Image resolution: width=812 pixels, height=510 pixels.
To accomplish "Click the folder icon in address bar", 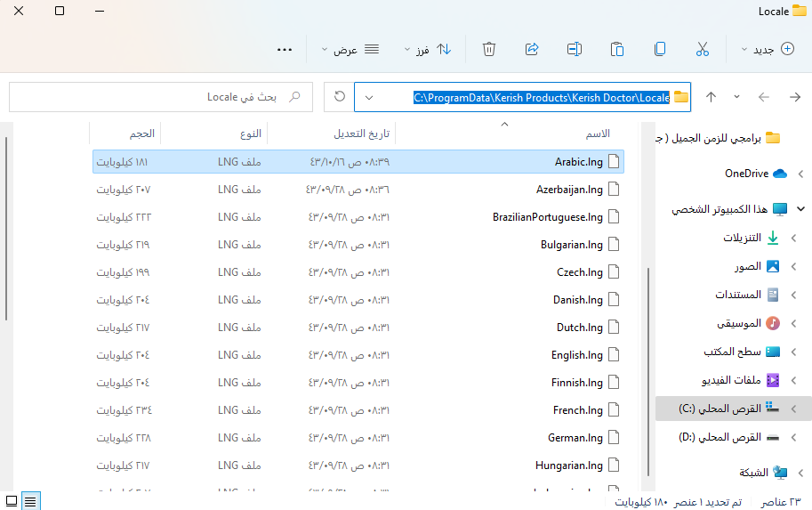I will click(x=681, y=97).
